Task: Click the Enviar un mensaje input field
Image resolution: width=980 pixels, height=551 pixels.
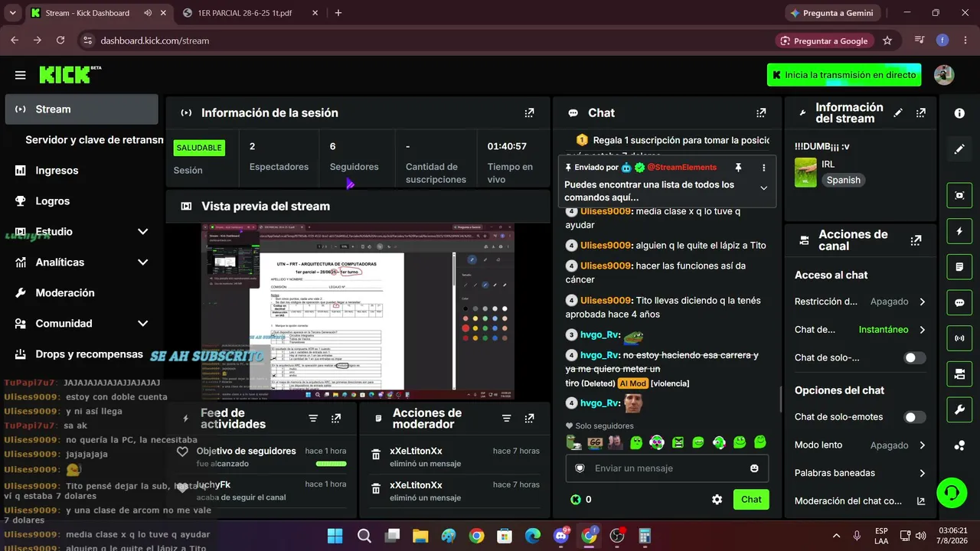Action: pyautogui.click(x=667, y=468)
